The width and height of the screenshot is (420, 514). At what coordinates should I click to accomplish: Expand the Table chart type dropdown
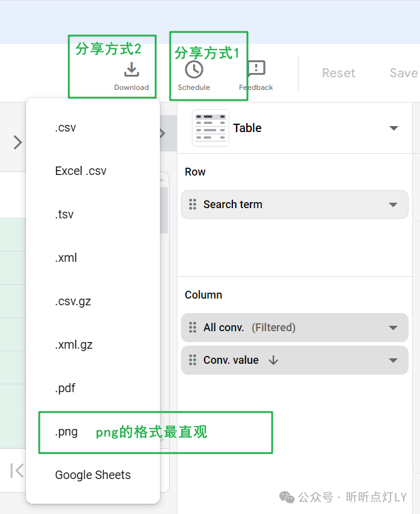394,128
